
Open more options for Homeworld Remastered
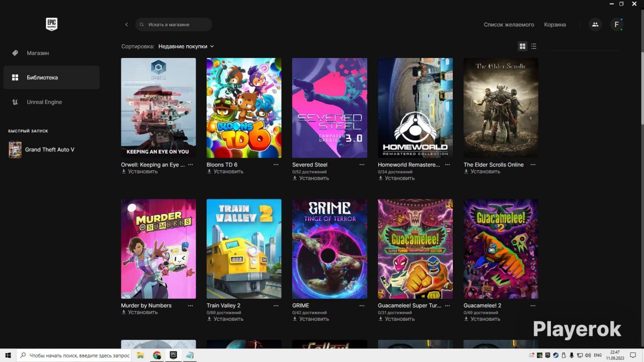click(447, 165)
